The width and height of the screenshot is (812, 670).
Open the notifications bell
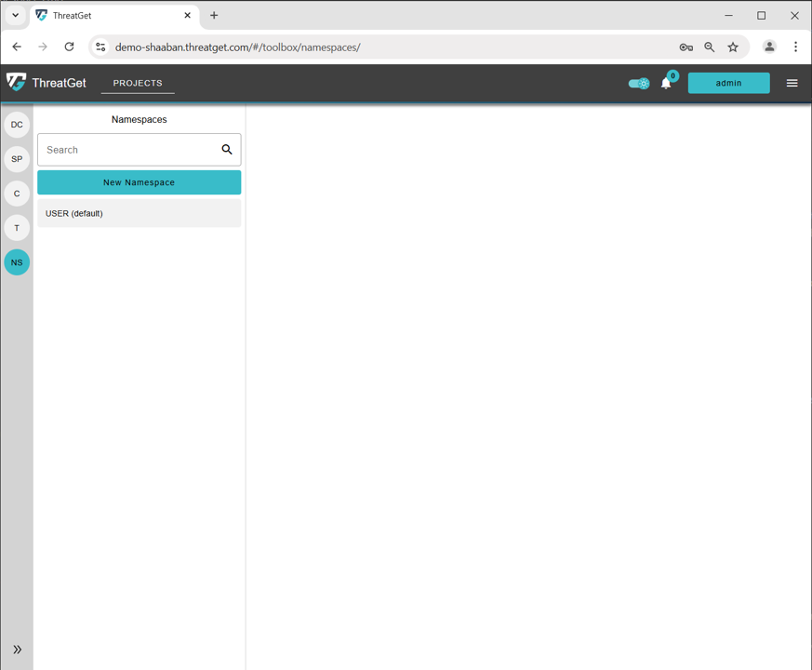tap(666, 84)
